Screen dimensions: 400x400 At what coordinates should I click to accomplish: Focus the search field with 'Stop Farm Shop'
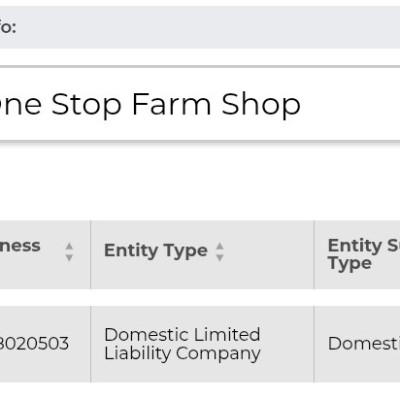click(200, 104)
